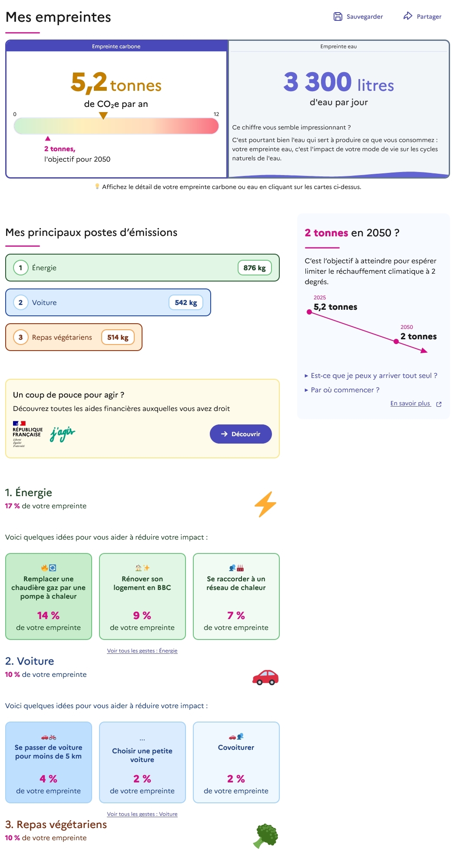The image size is (457, 868).
Task: Open the "Remplacer une chaudière gaz" action card
Action: click(x=49, y=596)
